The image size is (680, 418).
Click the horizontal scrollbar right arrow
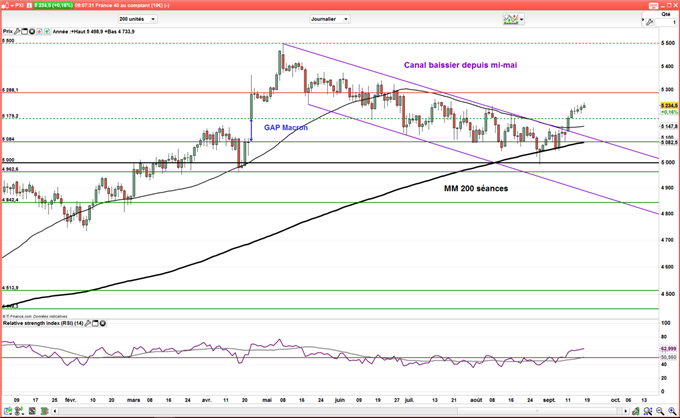tap(626, 411)
